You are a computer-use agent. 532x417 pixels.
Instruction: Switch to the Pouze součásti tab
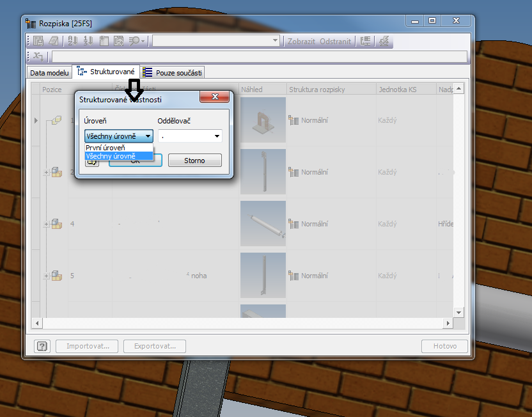[x=173, y=73]
